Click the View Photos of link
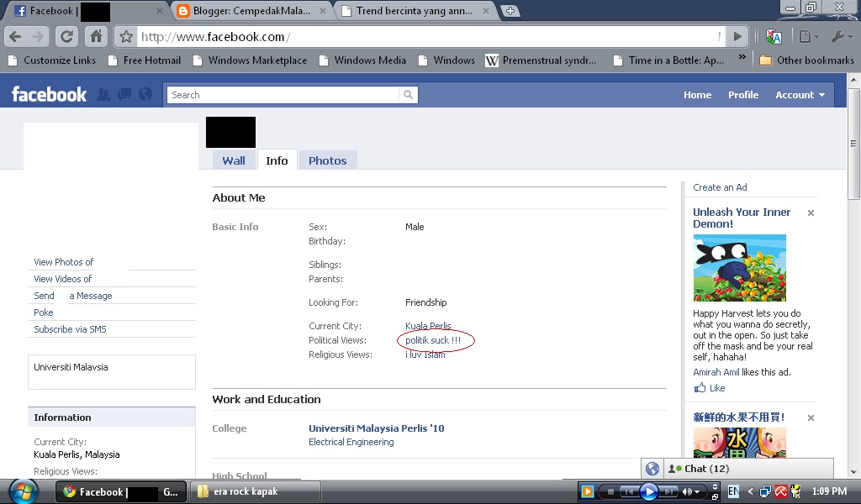The height and width of the screenshot is (504, 861). pyautogui.click(x=64, y=262)
